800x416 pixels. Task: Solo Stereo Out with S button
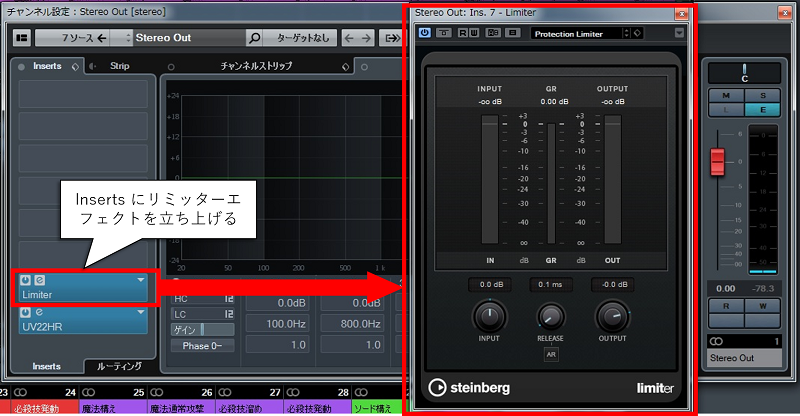(763, 95)
